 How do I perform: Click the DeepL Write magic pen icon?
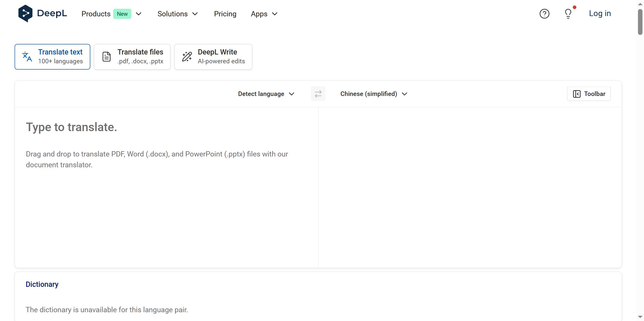[x=187, y=57]
